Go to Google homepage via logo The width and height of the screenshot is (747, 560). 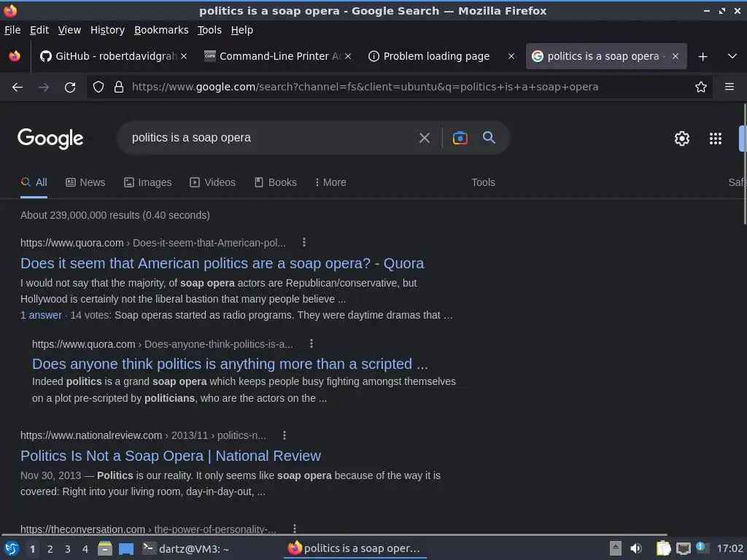click(x=50, y=139)
